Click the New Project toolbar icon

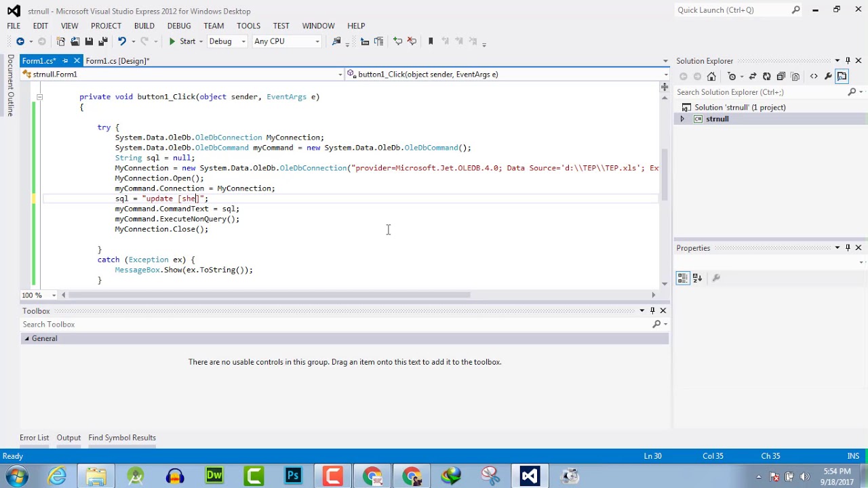(60, 41)
